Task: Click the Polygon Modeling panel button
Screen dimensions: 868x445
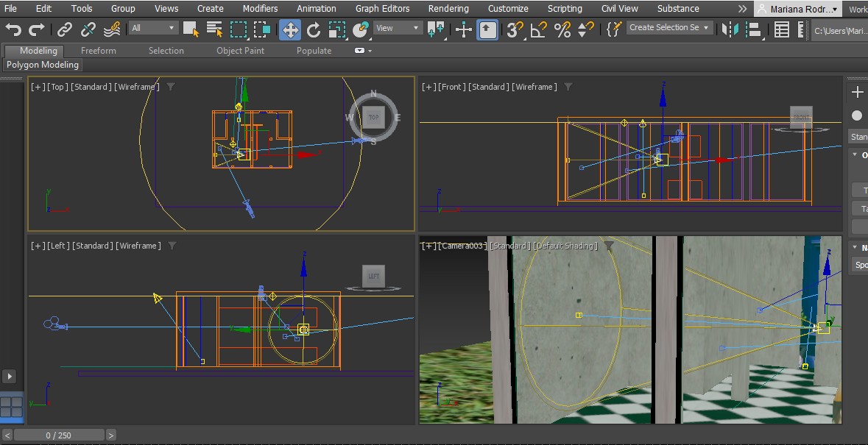Action: 43,65
